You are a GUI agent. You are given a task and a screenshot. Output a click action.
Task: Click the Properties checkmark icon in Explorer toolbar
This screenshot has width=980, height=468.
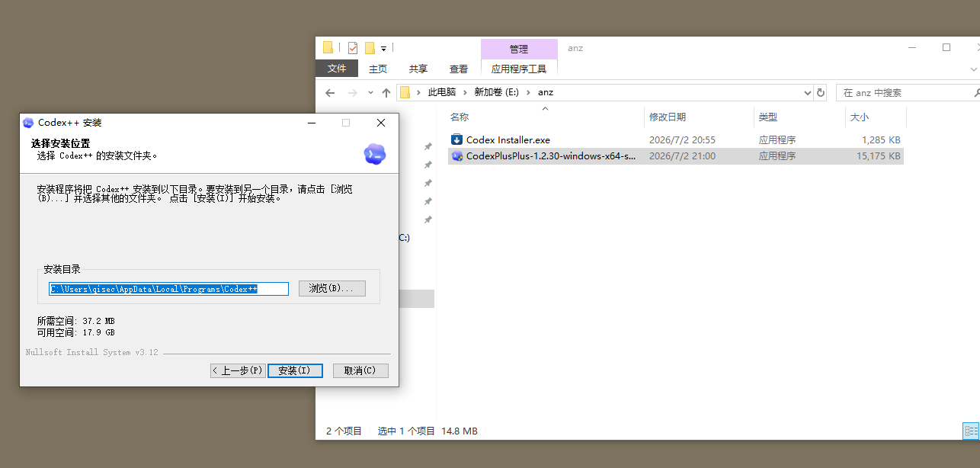[353, 48]
